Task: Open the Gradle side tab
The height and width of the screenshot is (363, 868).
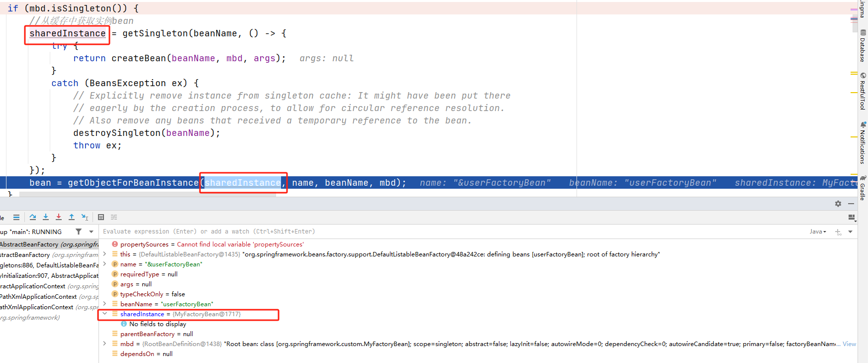Action: [863, 188]
